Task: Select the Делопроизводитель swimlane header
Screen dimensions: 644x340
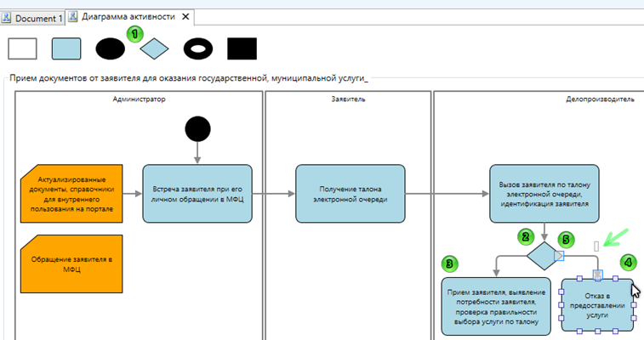Action: pyautogui.click(x=600, y=99)
